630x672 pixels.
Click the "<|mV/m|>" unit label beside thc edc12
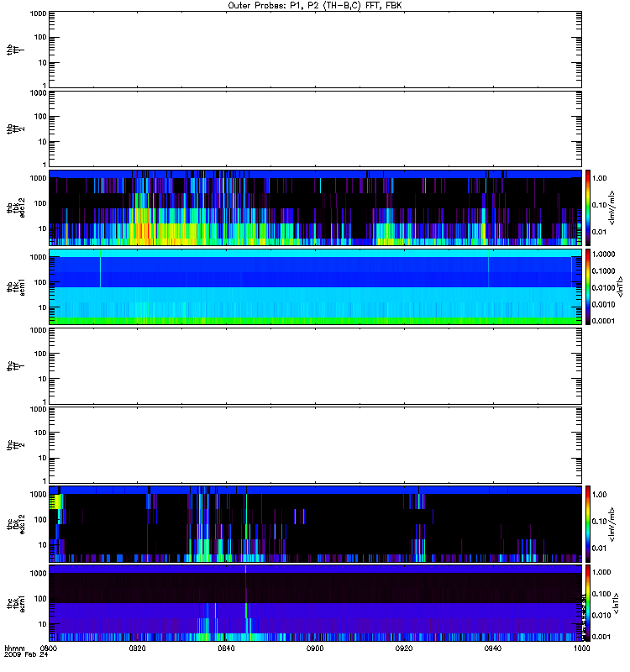(612, 524)
